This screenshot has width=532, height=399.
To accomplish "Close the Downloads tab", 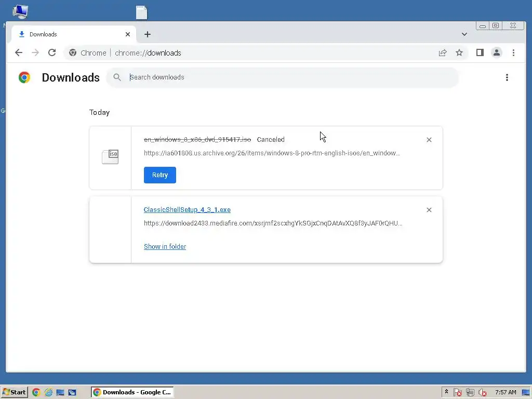I will 128,34.
